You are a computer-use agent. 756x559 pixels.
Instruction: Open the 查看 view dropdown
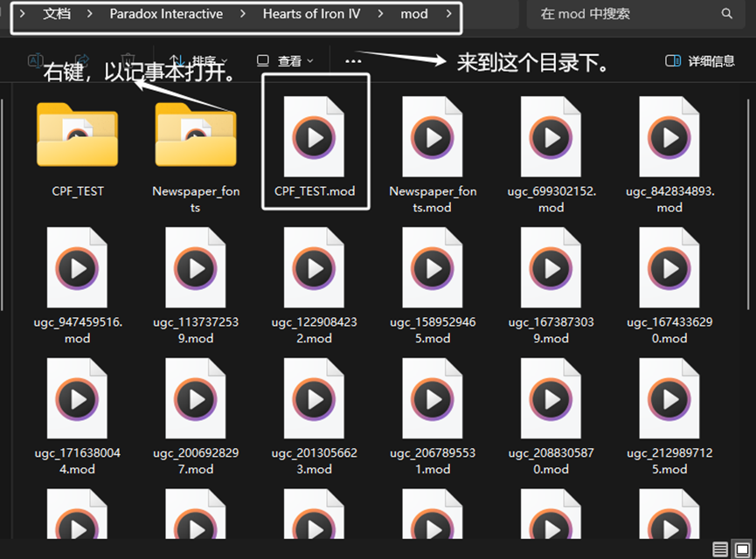pos(285,61)
